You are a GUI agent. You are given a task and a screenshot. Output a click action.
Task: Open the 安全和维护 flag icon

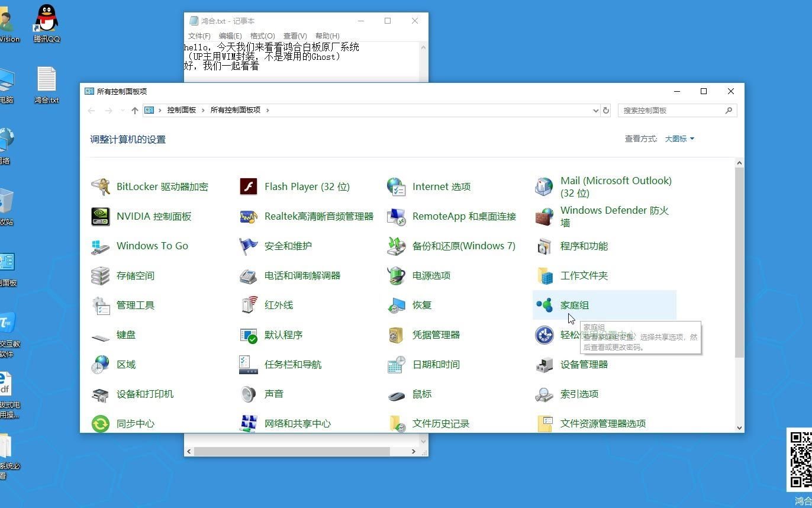(x=249, y=246)
